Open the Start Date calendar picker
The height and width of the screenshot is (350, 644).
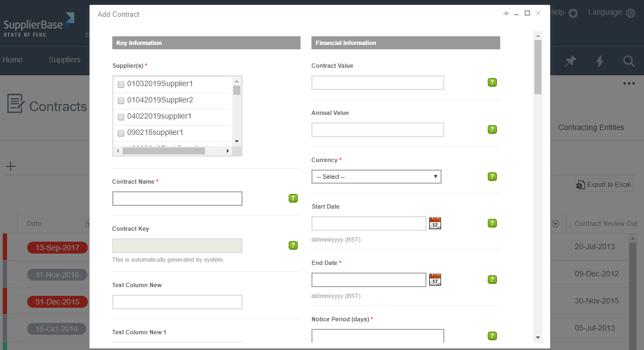click(x=435, y=223)
